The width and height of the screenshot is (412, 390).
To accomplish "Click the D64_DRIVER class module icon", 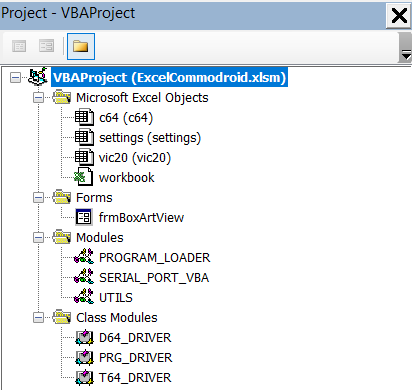I will coord(84,337).
